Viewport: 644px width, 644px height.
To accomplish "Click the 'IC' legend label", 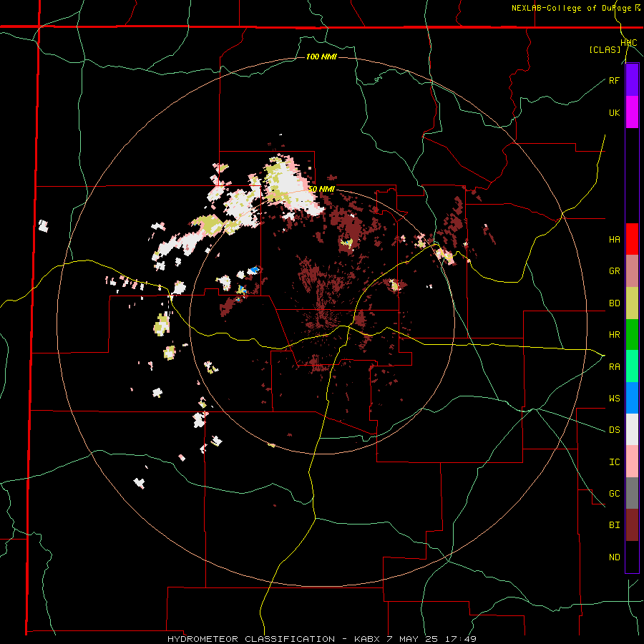I will click(614, 462).
